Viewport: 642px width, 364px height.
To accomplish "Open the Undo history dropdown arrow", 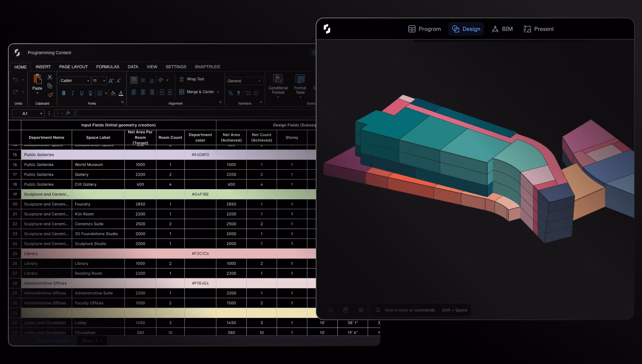I will (x=23, y=80).
